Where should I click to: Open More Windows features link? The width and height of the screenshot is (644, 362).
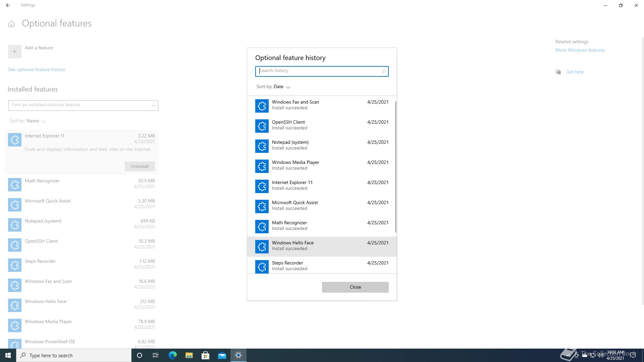click(x=580, y=50)
